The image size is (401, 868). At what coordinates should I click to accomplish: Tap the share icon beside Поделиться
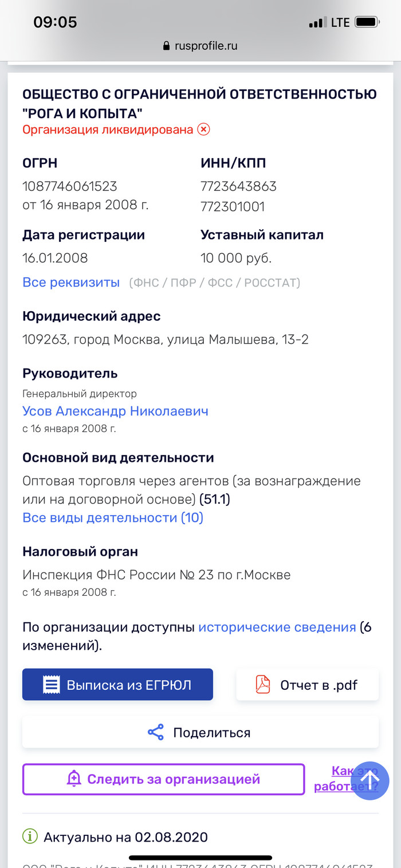click(x=156, y=732)
